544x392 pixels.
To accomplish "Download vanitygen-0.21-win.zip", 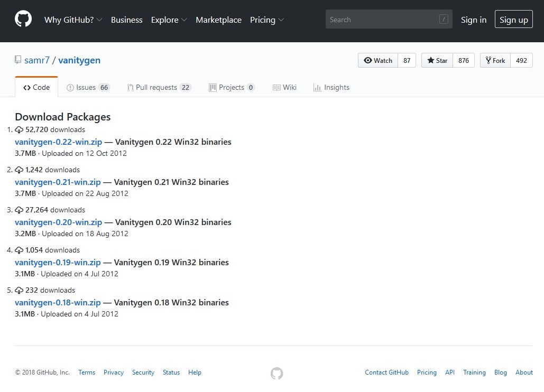I will (x=58, y=182).
